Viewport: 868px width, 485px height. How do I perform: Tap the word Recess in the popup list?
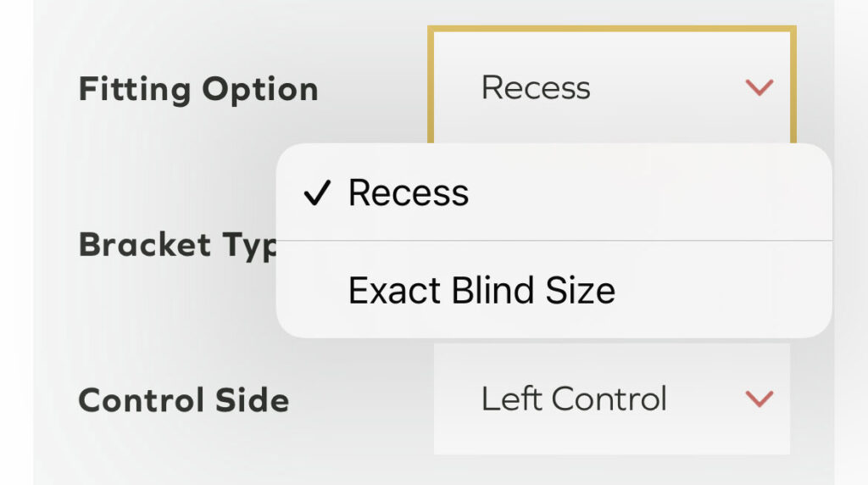(409, 193)
